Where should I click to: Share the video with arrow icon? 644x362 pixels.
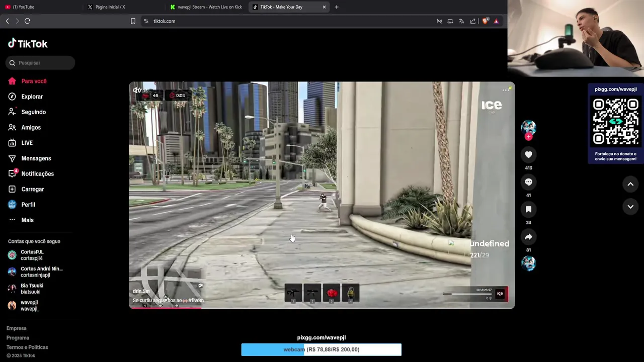528,237
